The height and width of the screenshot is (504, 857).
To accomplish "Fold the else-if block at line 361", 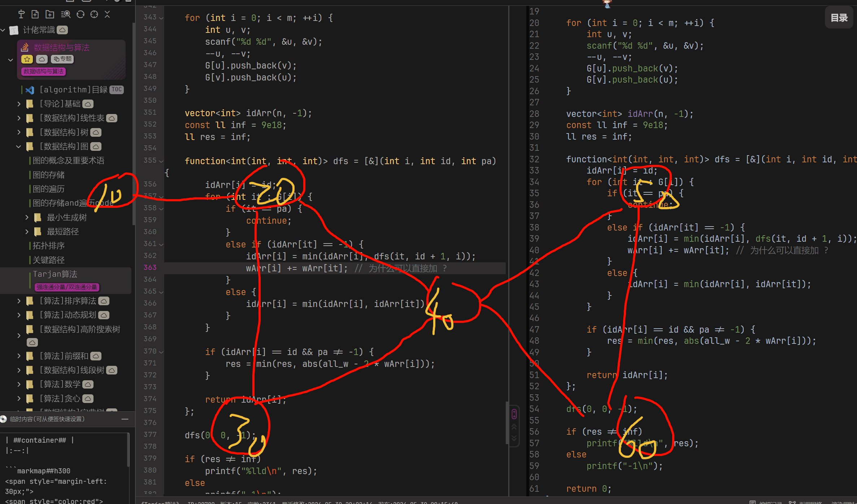I will tap(161, 244).
